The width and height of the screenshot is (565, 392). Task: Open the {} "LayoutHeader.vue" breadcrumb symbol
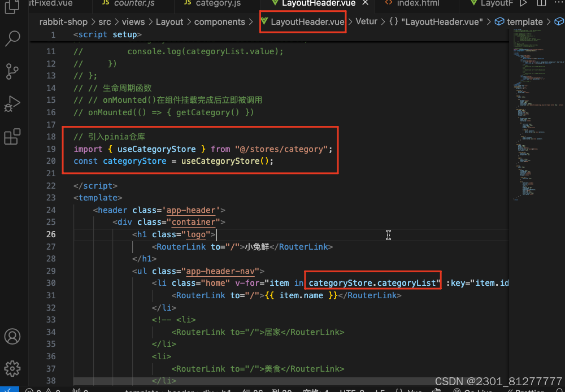pyautogui.click(x=436, y=21)
